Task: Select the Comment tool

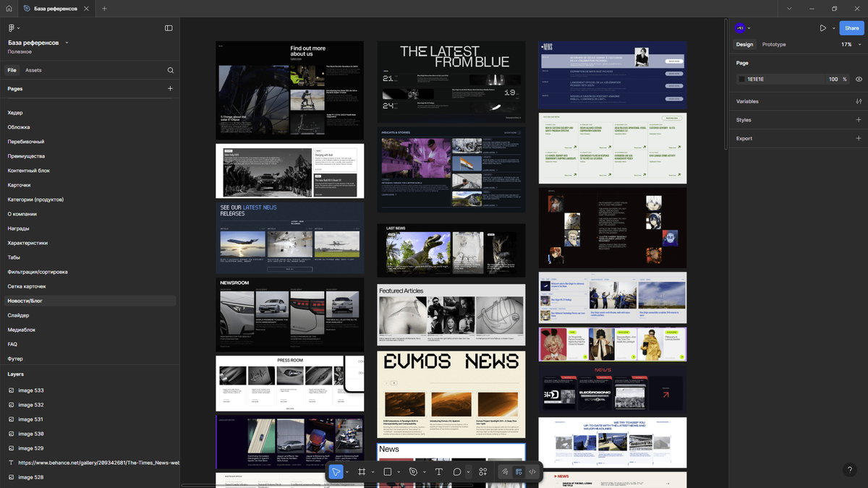Action: pyautogui.click(x=457, y=471)
